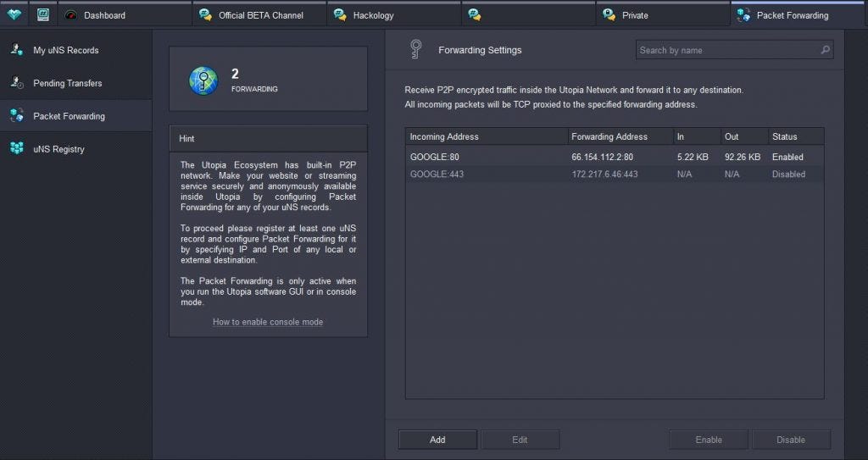The width and height of the screenshot is (868, 460).
Task: Click the Enabled status cell
Action: (787, 157)
